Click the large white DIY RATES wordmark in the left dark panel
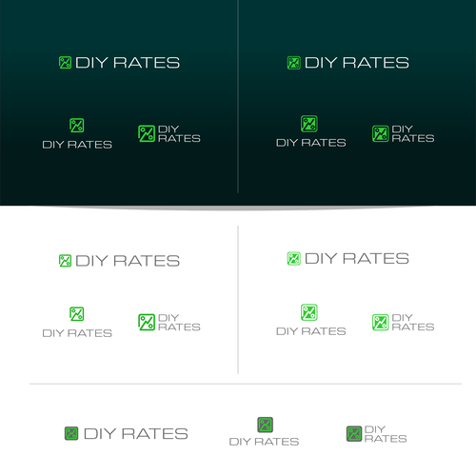This screenshot has height=476, width=476. coord(128,63)
